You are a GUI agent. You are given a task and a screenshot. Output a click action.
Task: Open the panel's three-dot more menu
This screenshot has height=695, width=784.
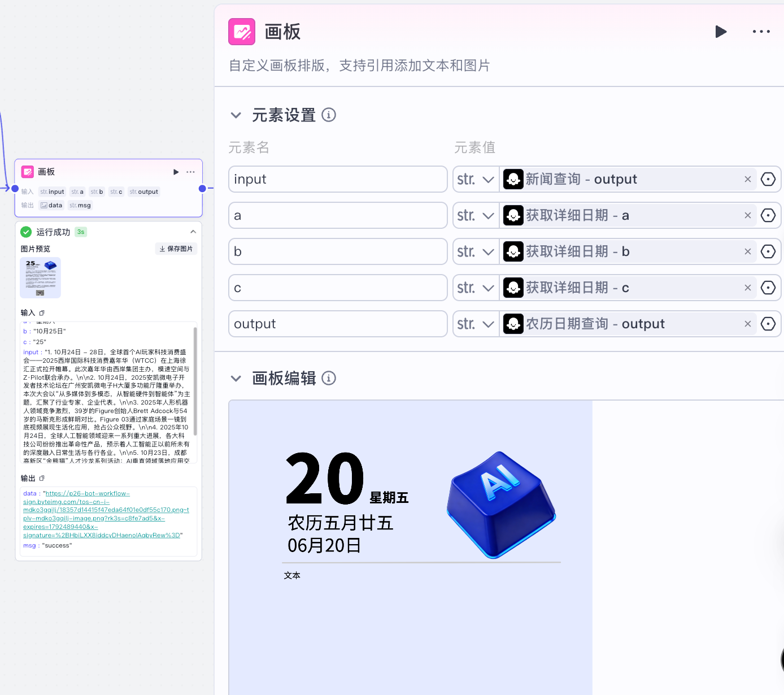click(761, 32)
